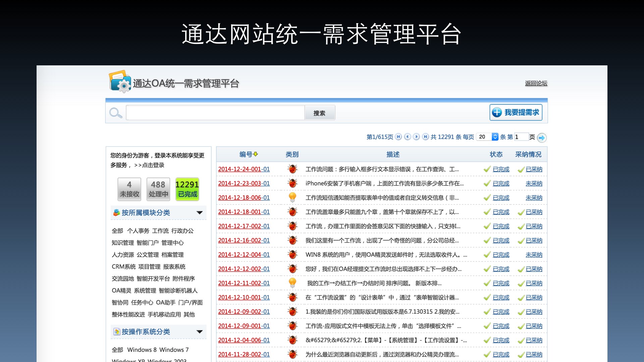The height and width of the screenshot is (362, 644).
Task: Click 未采纳 in row 2014-12-23-003-01
Action: (534, 183)
